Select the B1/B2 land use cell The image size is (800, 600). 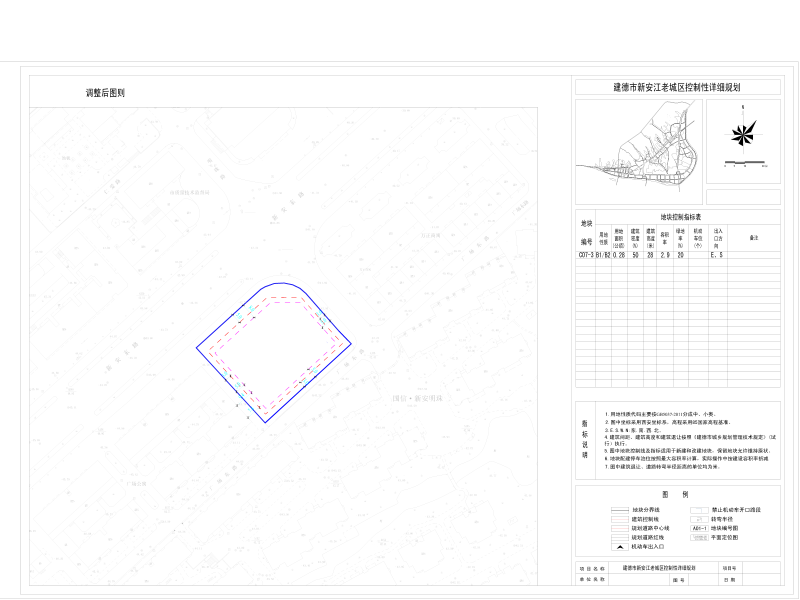(603, 255)
